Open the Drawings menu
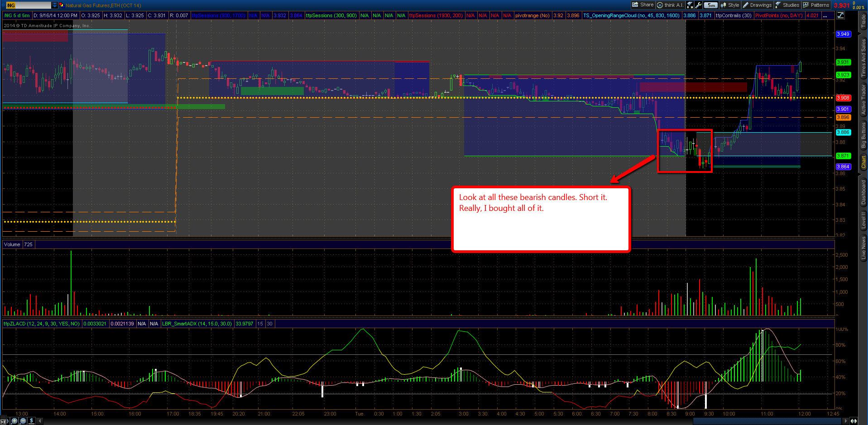Image resolution: width=868 pixels, height=425 pixels. tap(757, 5)
